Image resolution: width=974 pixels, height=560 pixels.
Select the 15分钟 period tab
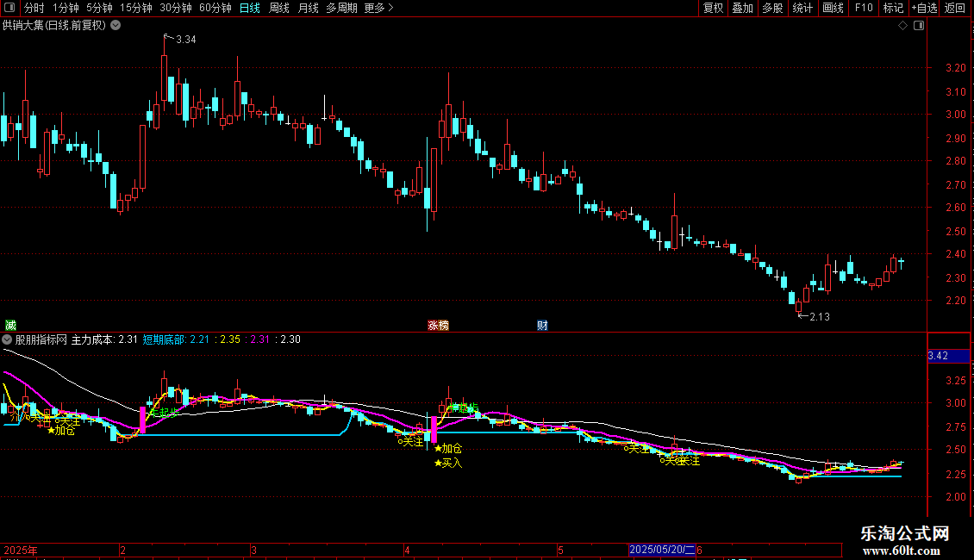(x=136, y=8)
